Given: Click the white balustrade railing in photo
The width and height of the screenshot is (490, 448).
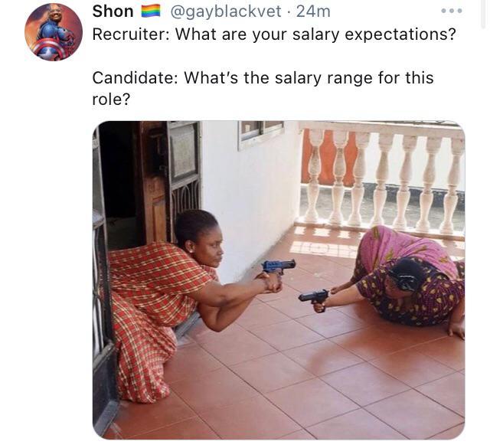Looking at the screenshot, I should click(x=381, y=178).
